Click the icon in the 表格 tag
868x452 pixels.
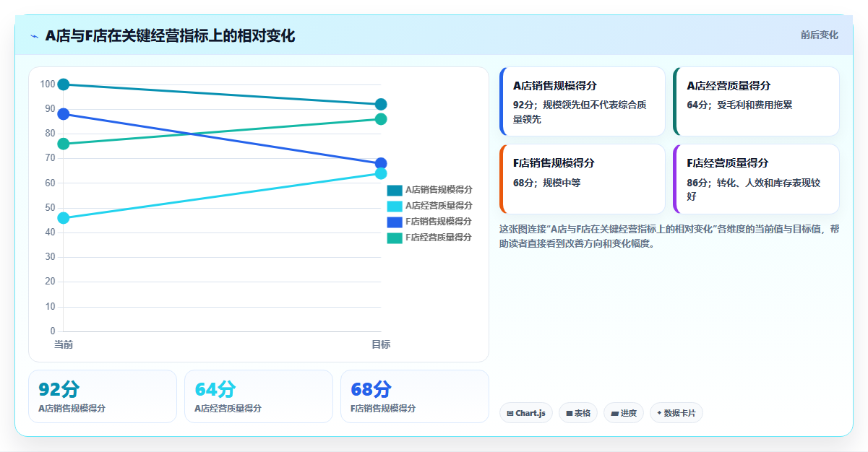tap(570, 414)
